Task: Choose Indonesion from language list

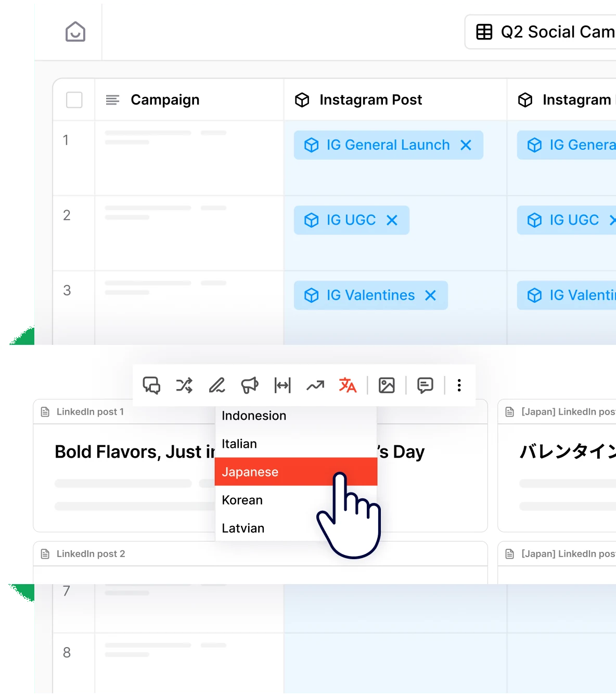Action: 296,416
